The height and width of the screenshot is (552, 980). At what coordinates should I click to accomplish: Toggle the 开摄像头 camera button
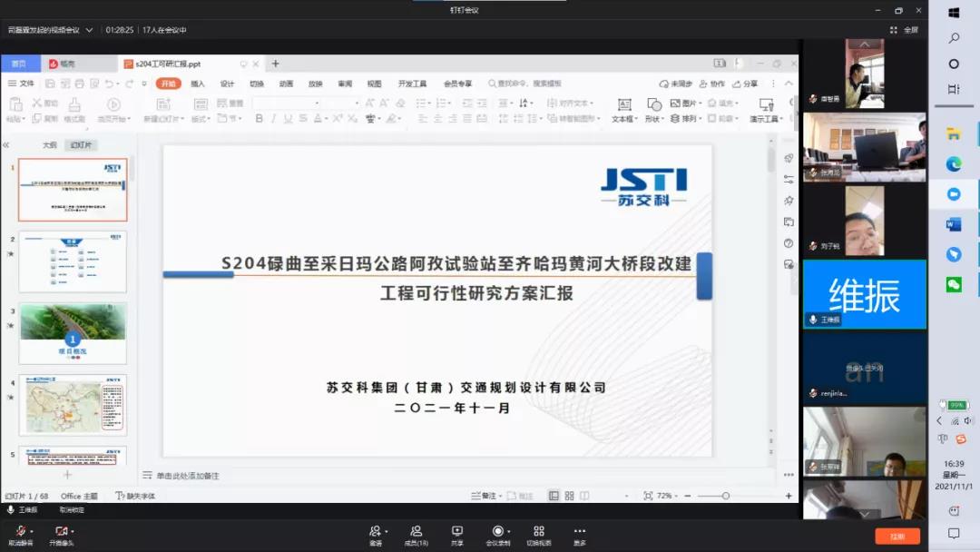click(60, 531)
